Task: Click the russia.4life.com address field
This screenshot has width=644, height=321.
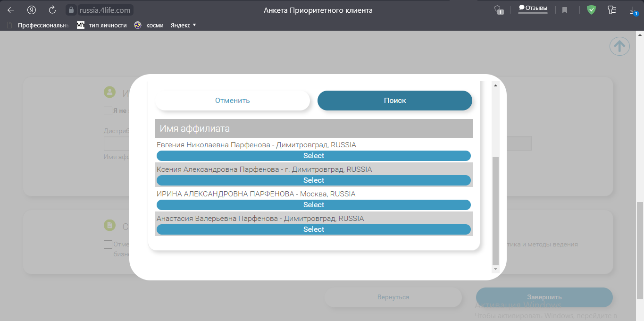Action: tap(106, 10)
